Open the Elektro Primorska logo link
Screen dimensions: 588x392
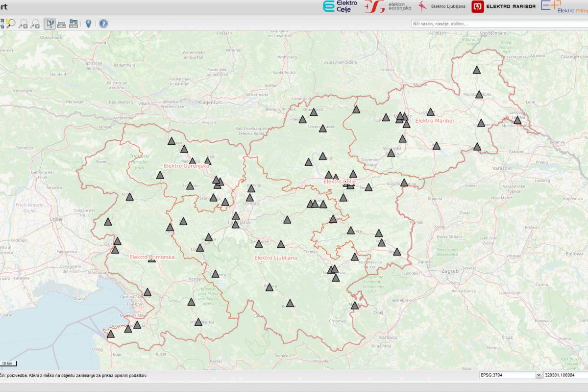coord(564,6)
